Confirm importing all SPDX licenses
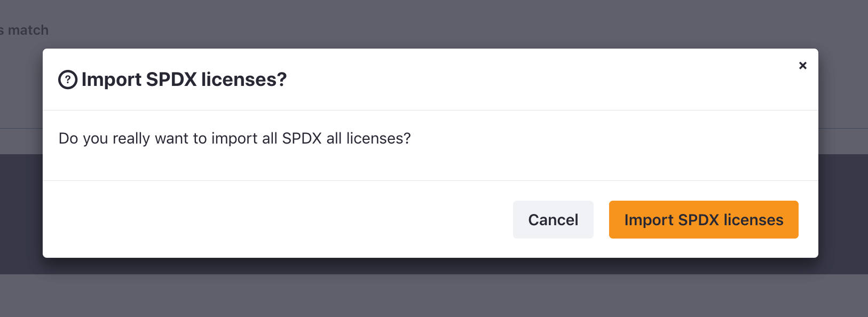Screen dimensions: 868x317 click(704, 219)
